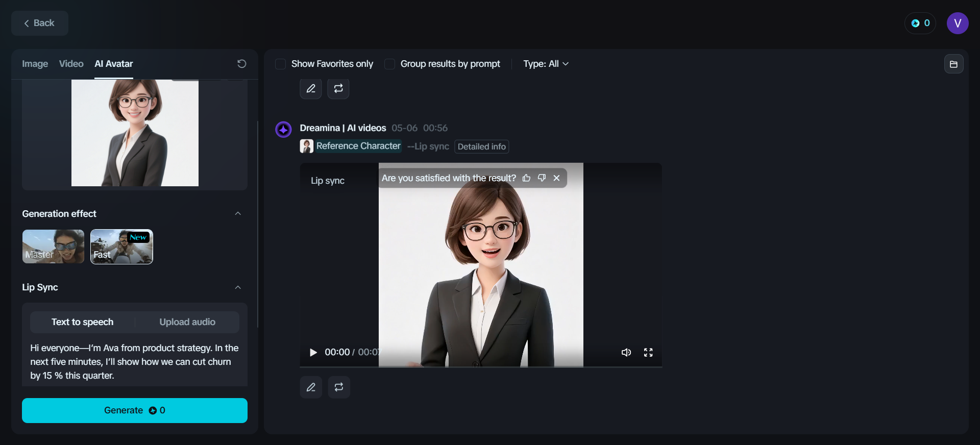The height and width of the screenshot is (445, 980).
Task: Click the 'Lip sync' label on the video
Action: point(328,181)
